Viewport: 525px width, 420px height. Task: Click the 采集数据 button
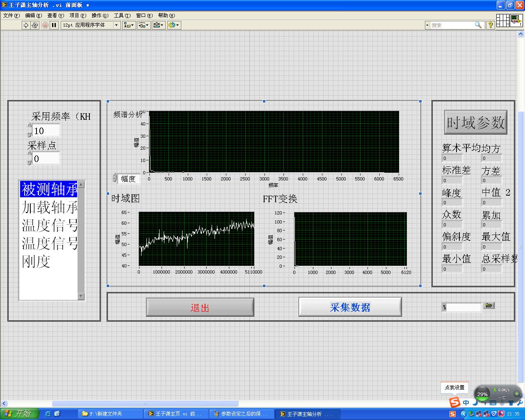tap(350, 307)
